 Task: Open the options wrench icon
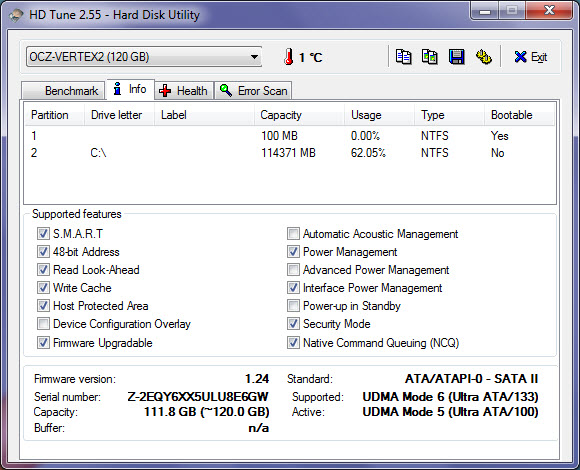click(483, 57)
